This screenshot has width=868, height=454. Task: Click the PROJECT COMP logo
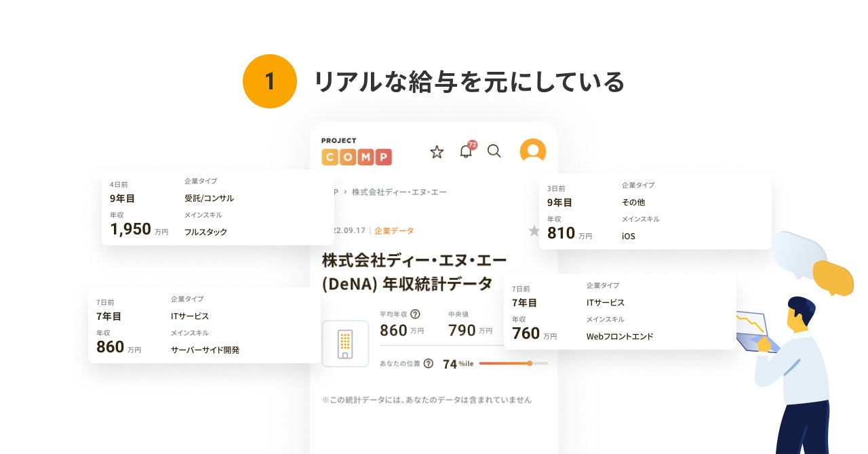[x=357, y=152]
